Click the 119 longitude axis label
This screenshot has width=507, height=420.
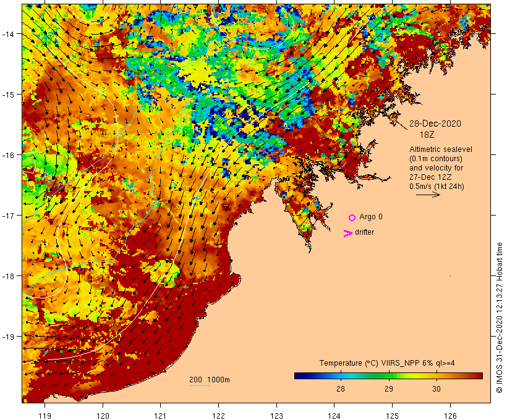[45, 416]
